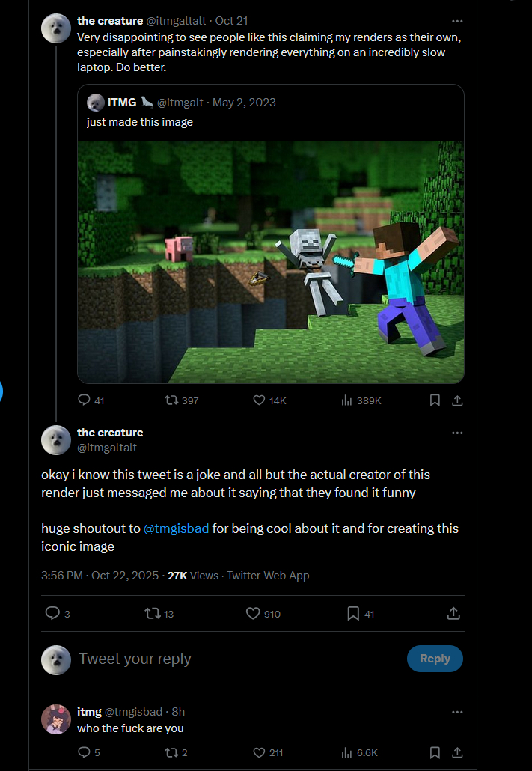Share the main tweet by the creature
Image resolution: width=532 pixels, height=771 pixels.
point(453,614)
